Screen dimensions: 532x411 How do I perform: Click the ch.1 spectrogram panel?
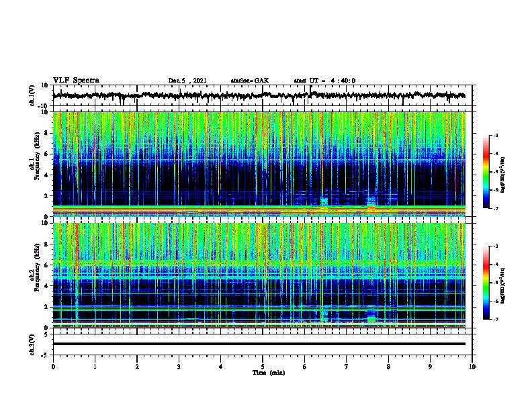[x=259, y=164]
